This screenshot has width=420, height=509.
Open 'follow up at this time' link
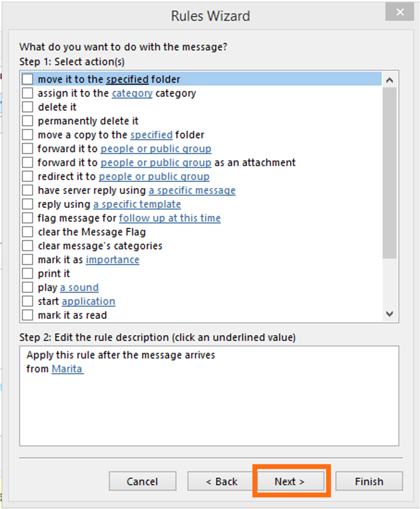click(x=170, y=218)
